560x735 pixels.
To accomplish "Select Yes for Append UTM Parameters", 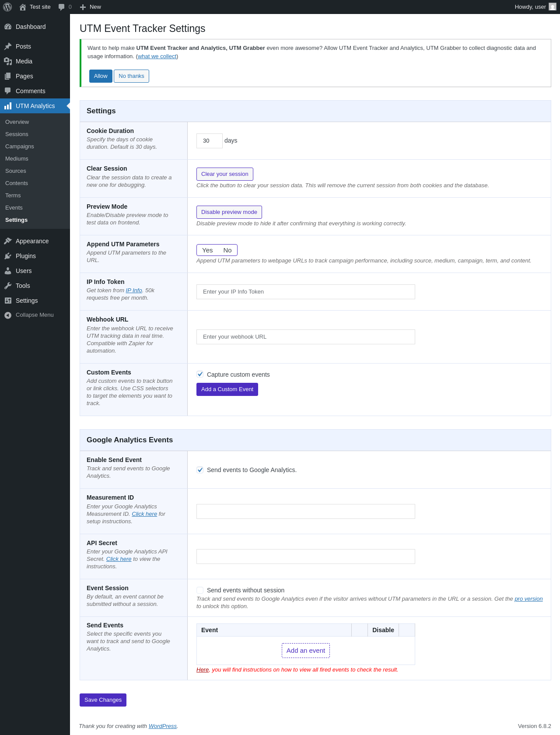I will click(x=207, y=250).
